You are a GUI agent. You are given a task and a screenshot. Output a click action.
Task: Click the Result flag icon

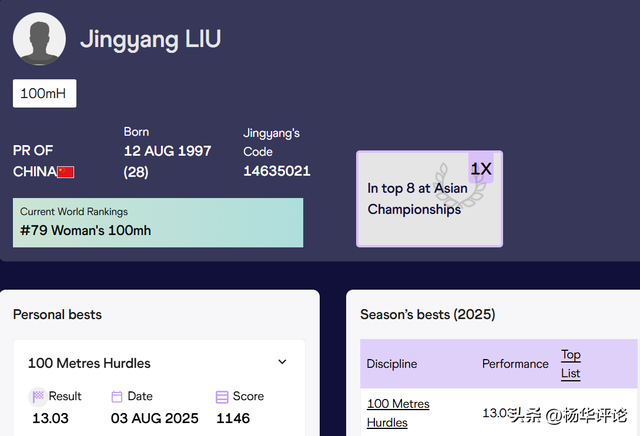(x=38, y=396)
